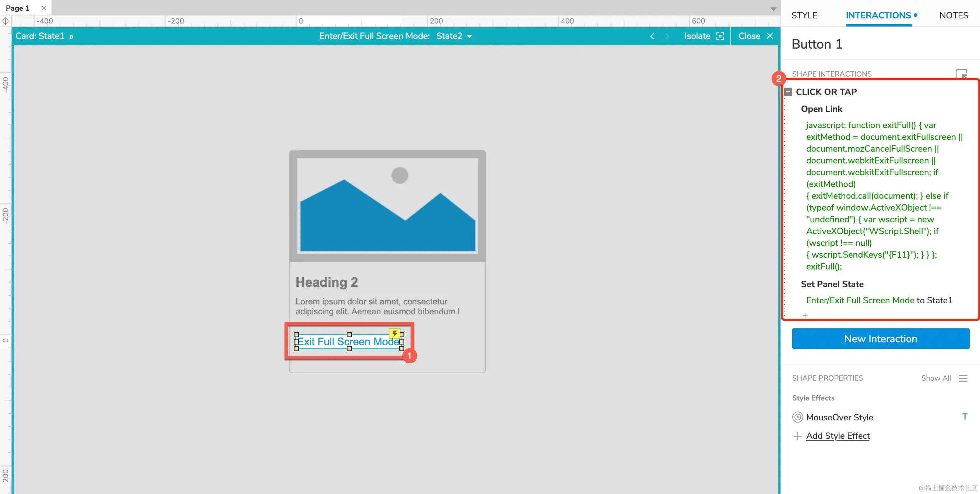Click the MouseOver Style target icon

pos(797,417)
